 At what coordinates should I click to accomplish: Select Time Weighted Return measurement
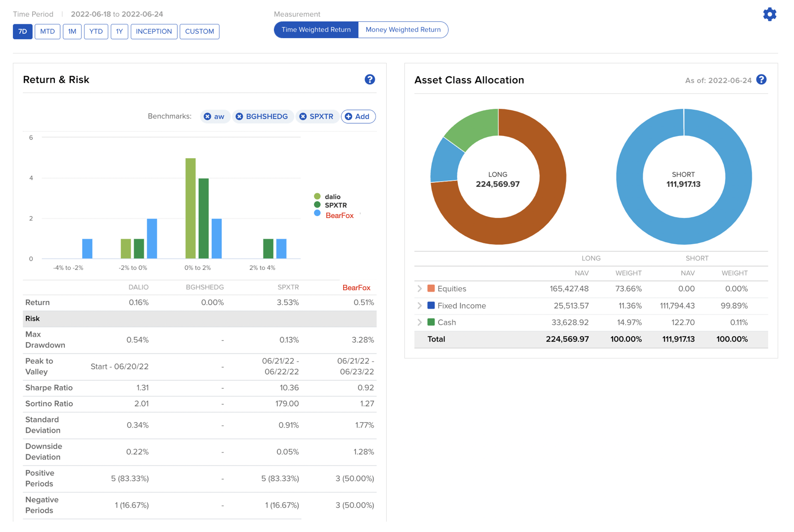point(316,30)
